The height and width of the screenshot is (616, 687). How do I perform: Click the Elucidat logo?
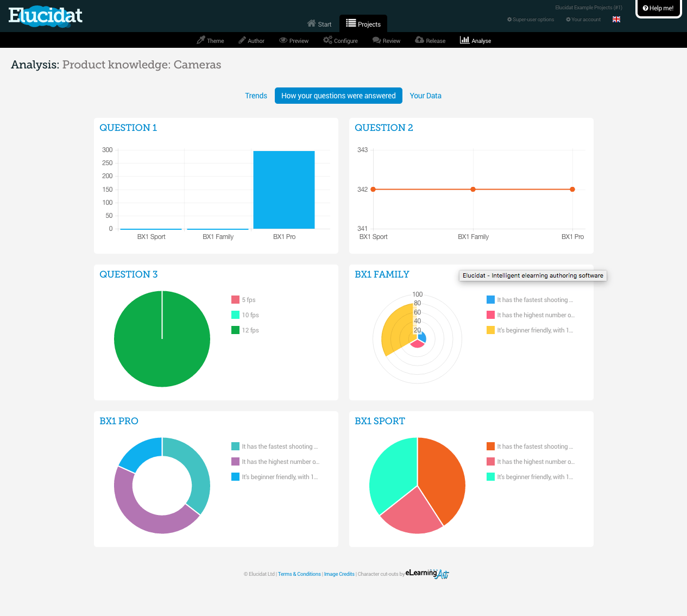point(46,16)
